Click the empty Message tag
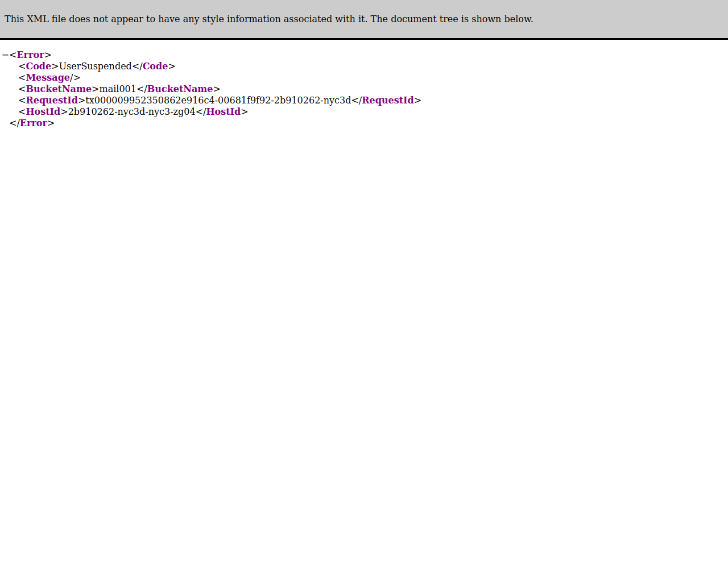The width and height of the screenshot is (728, 582). [x=49, y=78]
